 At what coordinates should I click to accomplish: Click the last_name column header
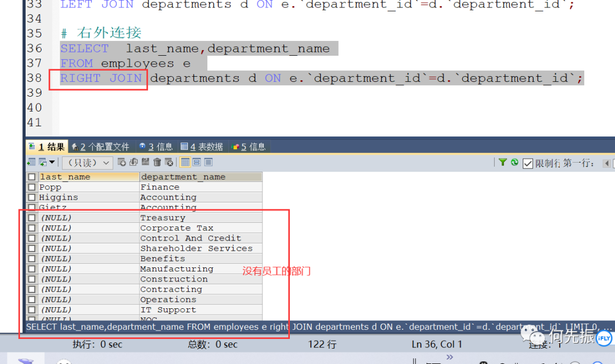(89, 177)
